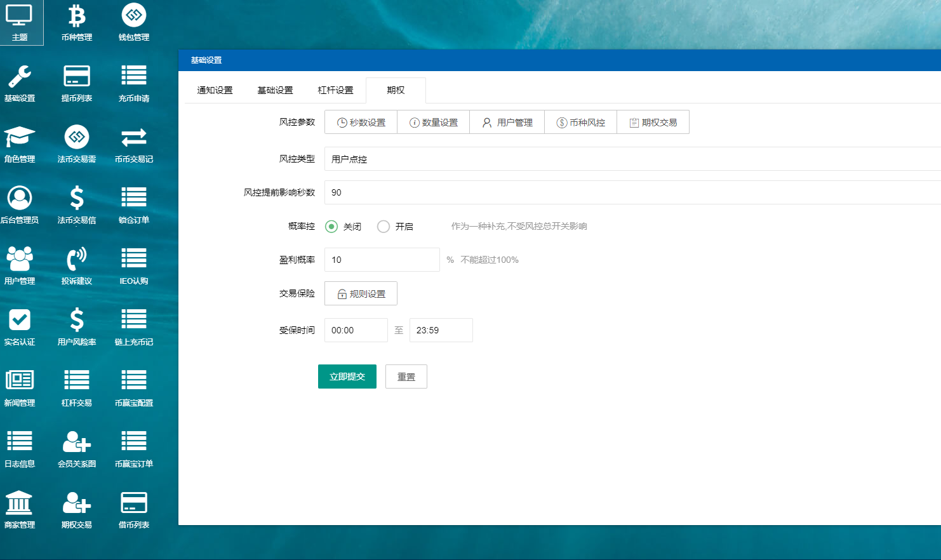
Task: Open 规则设置 trade insurance rules
Action: pyautogui.click(x=360, y=293)
